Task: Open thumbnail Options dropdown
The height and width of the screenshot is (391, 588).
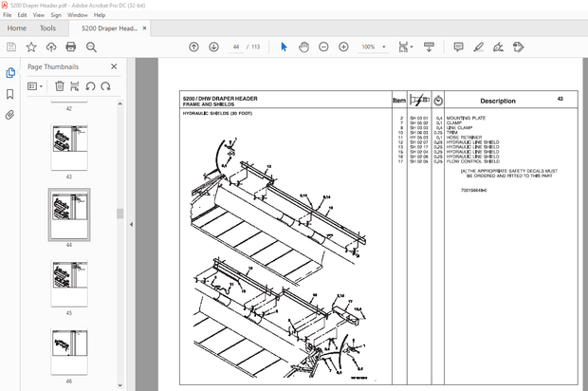Action: coord(35,86)
